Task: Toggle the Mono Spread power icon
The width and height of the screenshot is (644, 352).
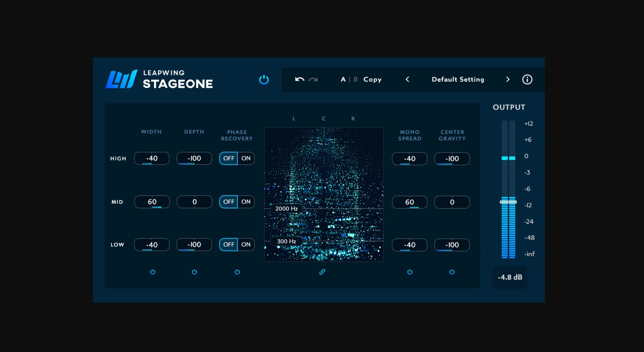Action: tap(410, 272)
